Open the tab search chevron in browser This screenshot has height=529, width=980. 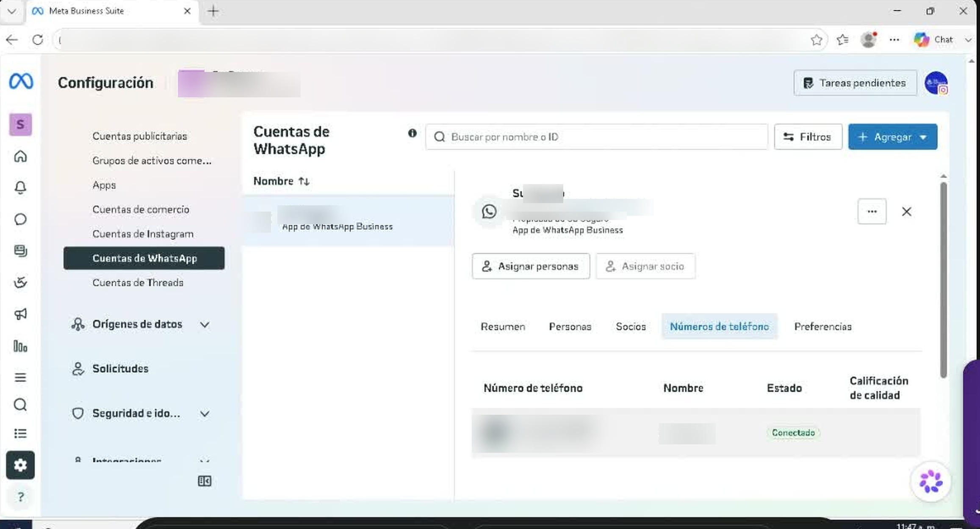[x=11, y=11]
